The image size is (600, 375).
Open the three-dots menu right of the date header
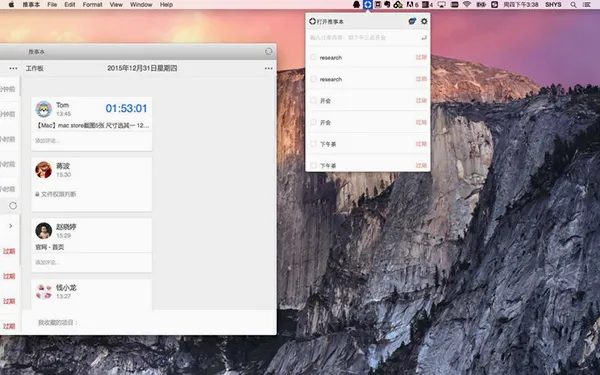point(269,68)
